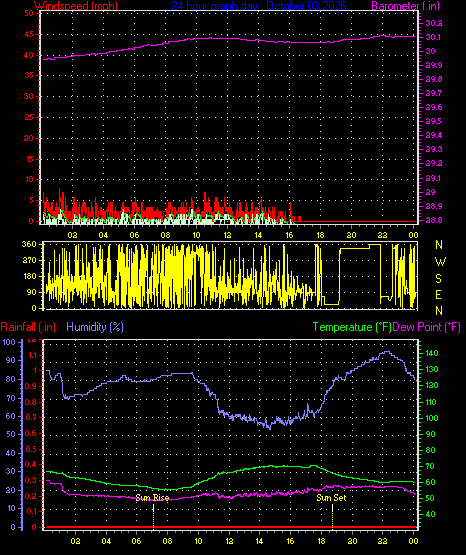
Task: Click the "29.5" barometer axis value
Action: click(434, 121)
